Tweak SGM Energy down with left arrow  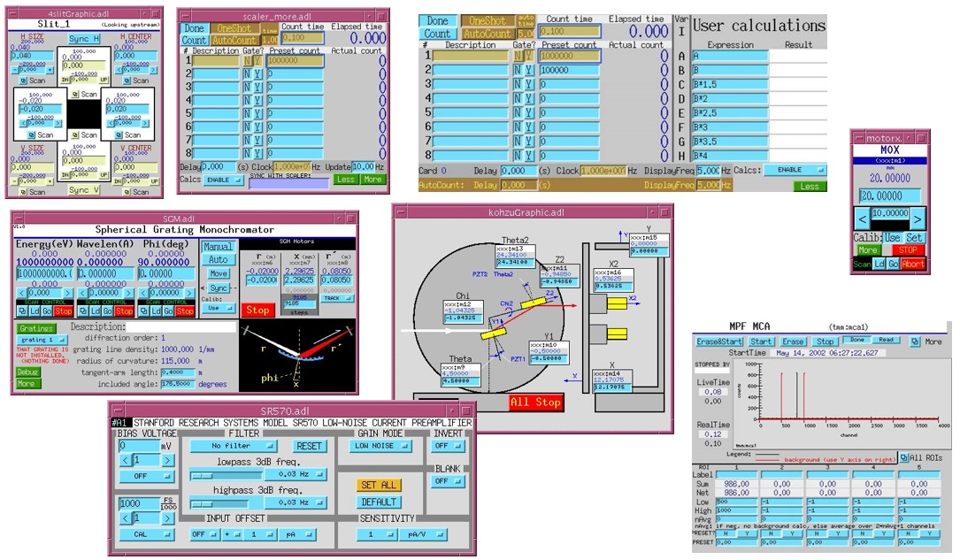coord(22,293)
